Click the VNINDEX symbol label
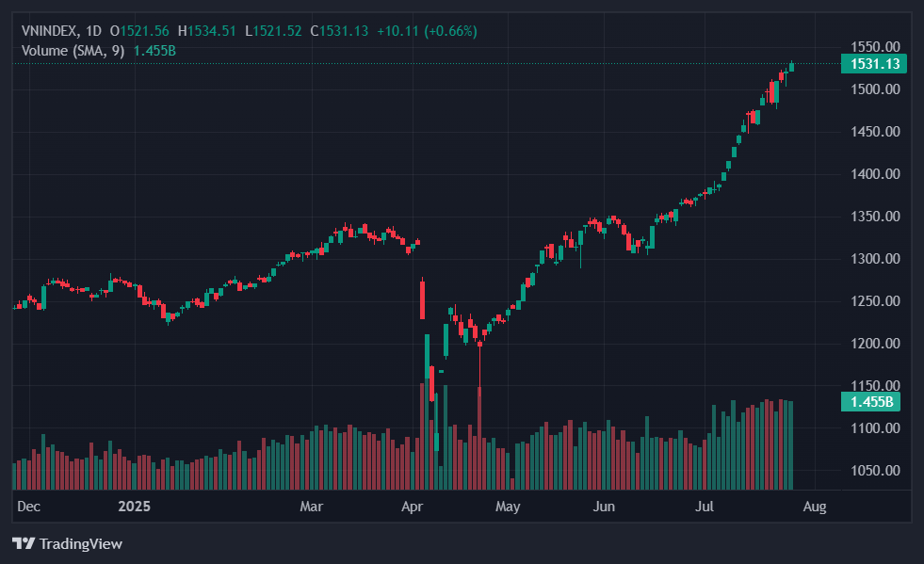This screenshot has width=924, height=564. 49,31
